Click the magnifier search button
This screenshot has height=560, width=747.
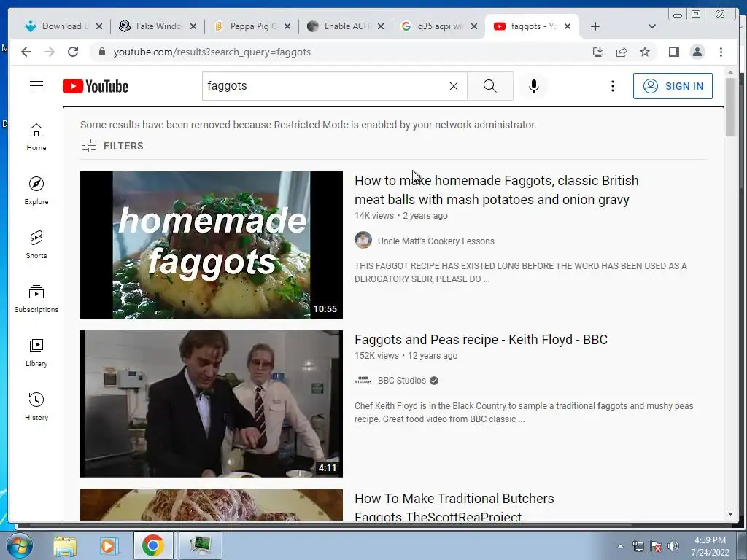pyautogui.click(x=489, y=86)
